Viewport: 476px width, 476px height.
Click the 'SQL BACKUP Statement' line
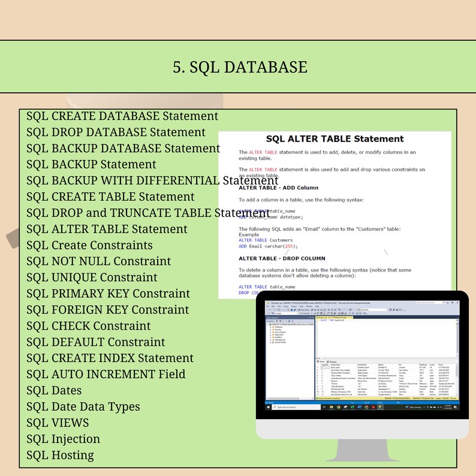[x=91, y=164]
